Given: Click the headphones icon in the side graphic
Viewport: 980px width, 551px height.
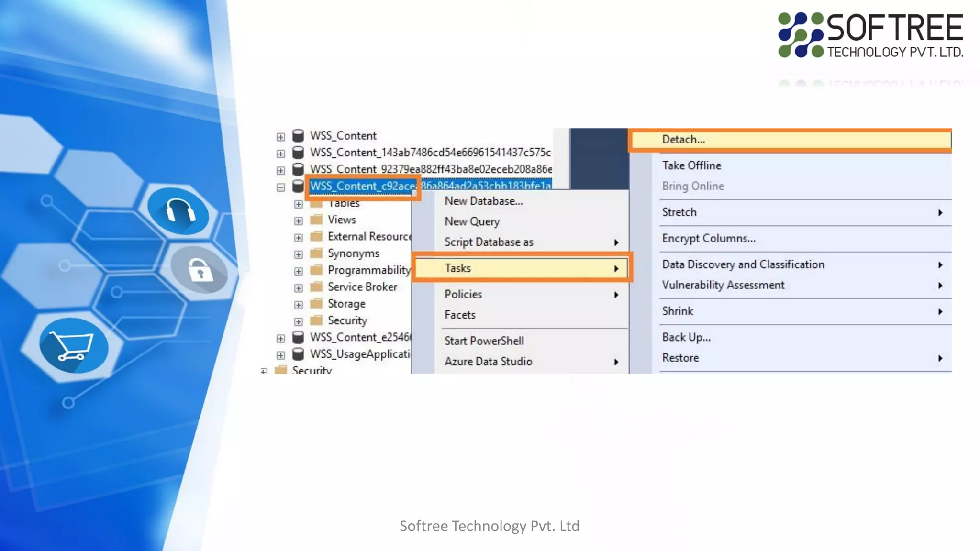Looking at the screenshot, I should (x=178, y=211).
